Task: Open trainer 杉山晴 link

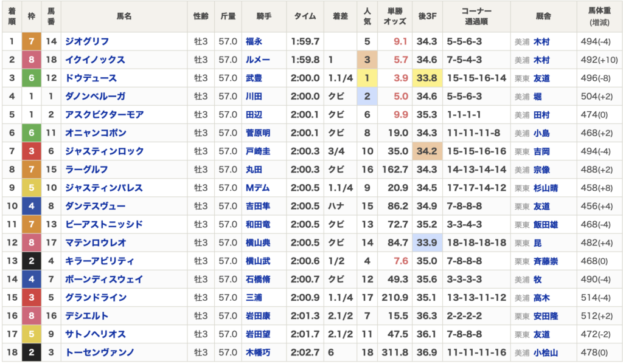Action: (546, 188)
